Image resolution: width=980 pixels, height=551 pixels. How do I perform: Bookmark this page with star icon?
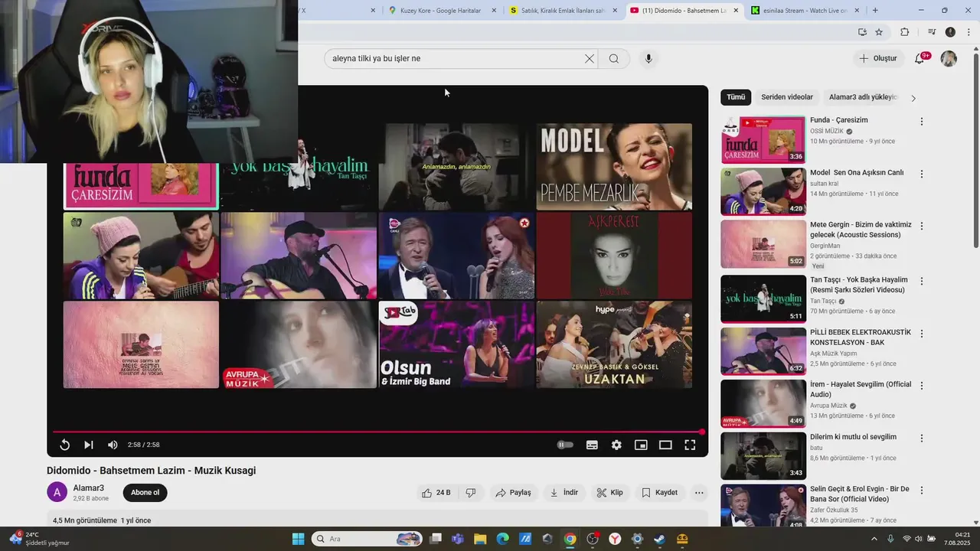(879, 32)
